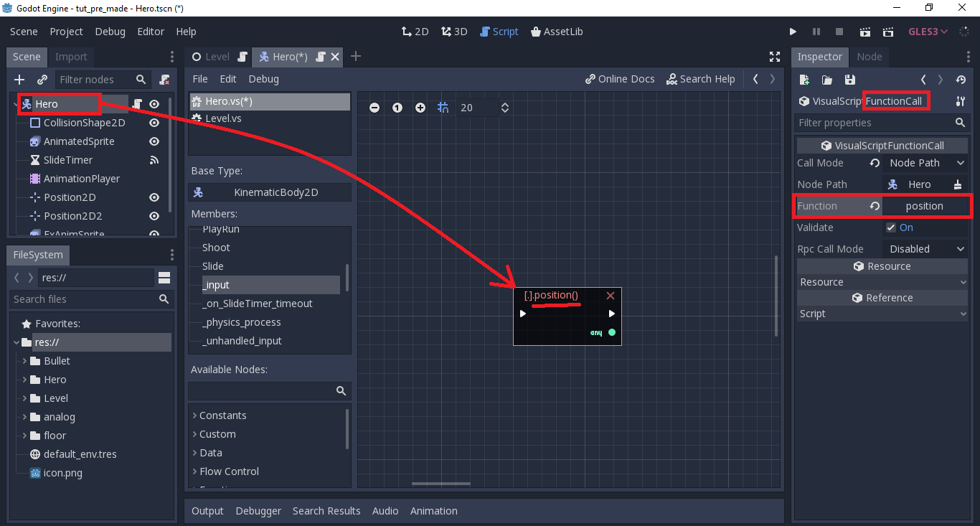This screenshot has height=526, width=980.
Task: Expand the Flow Control node category
Action: [230, 471]
